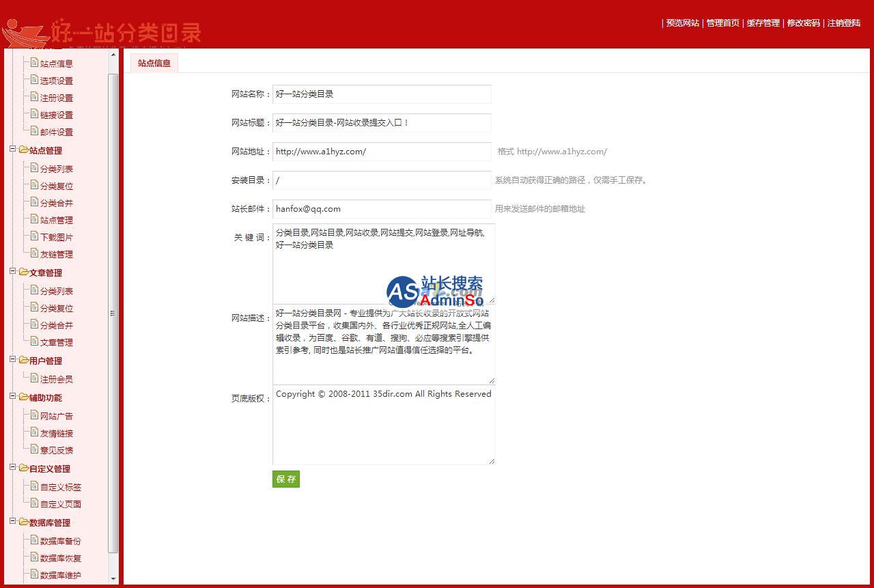The height and width of the screenshot is (588, 874).
Task: Click the sidebar scrollbar down arrow
Action: (x=113, y=578)
